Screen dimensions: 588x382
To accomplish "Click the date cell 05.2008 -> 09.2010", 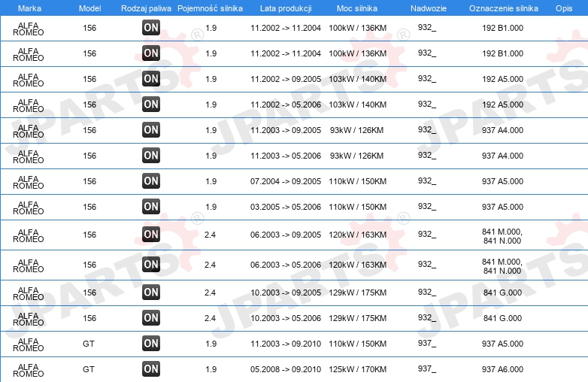I will coord(286,369).
